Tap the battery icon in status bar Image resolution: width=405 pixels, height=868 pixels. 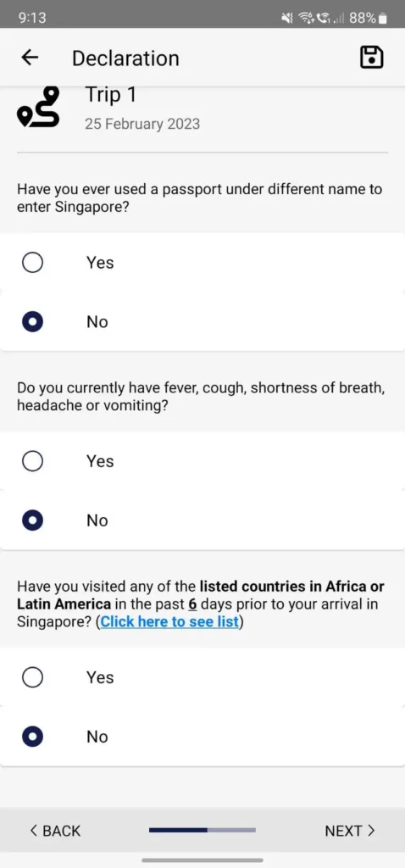[x=384, y=19]
